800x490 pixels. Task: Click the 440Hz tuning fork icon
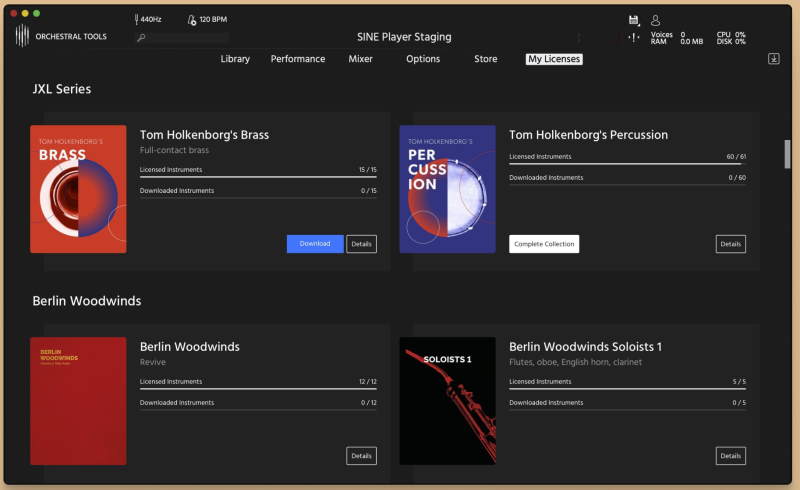click(x=136, y=19)
